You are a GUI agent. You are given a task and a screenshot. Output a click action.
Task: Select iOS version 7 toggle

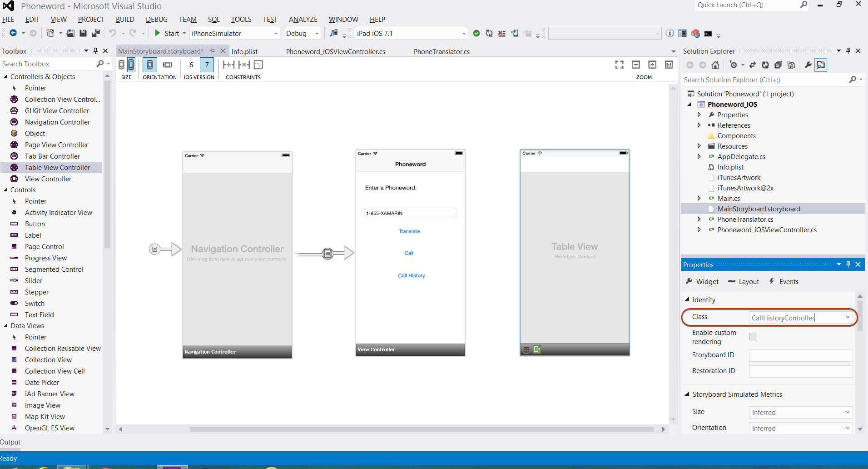coord(207,65)
